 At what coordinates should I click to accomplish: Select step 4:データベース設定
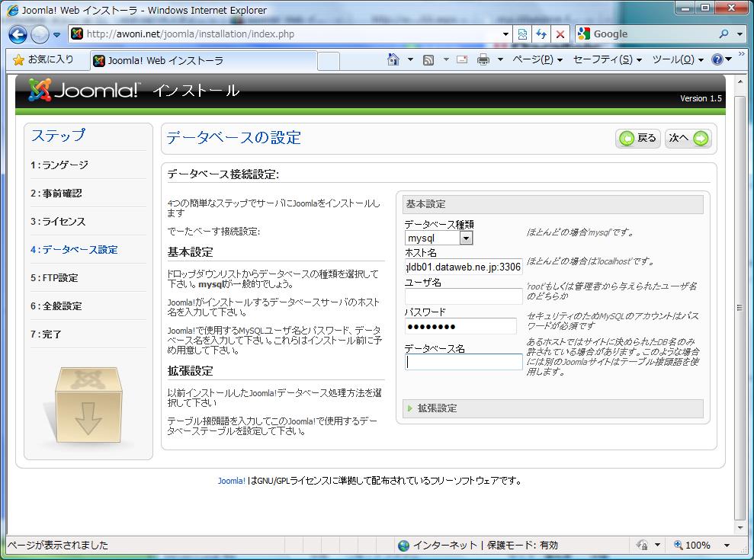[74, 249]
